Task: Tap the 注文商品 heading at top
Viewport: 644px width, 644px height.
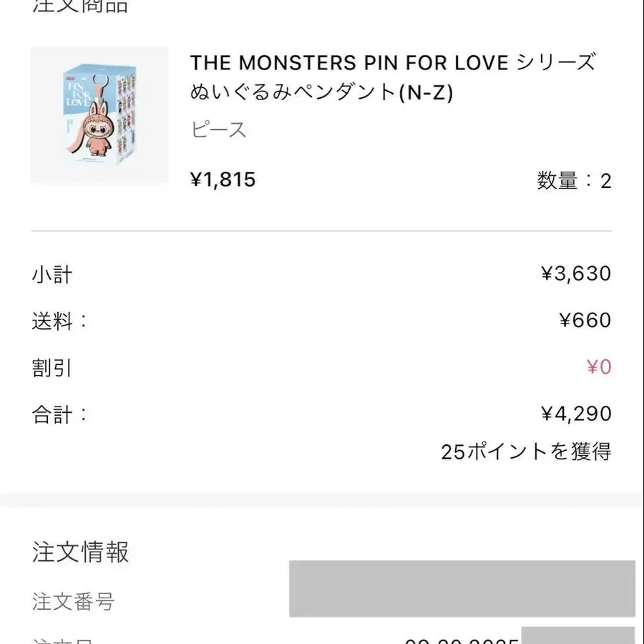Action: [x=80, y=6]
